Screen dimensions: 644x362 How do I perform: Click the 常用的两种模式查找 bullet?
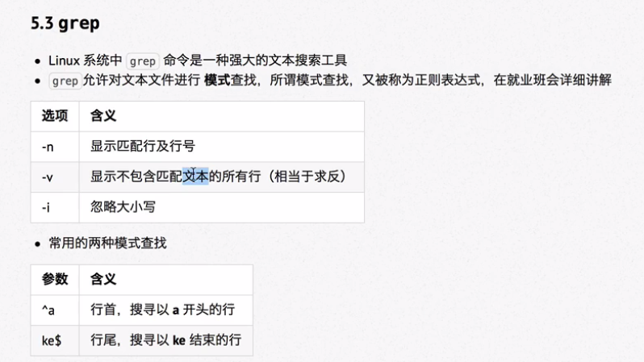click(107, 243)
